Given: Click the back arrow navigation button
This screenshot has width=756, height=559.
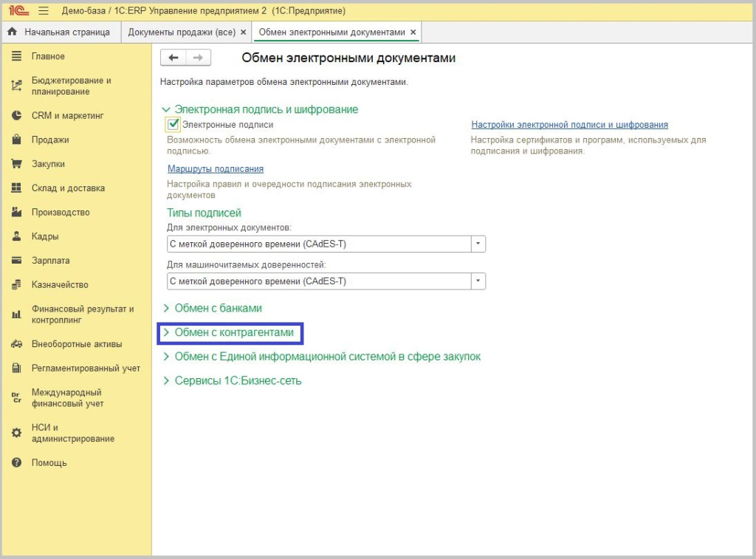Looking at the screenshot, I should pos(173,58).
